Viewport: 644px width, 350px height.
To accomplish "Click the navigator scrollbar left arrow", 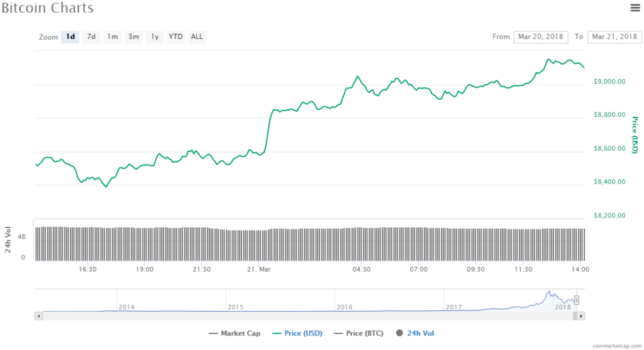I will [40, 316].
